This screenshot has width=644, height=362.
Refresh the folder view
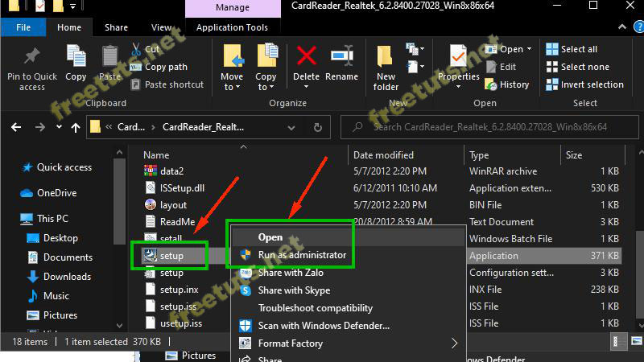[x=317, y=128]
